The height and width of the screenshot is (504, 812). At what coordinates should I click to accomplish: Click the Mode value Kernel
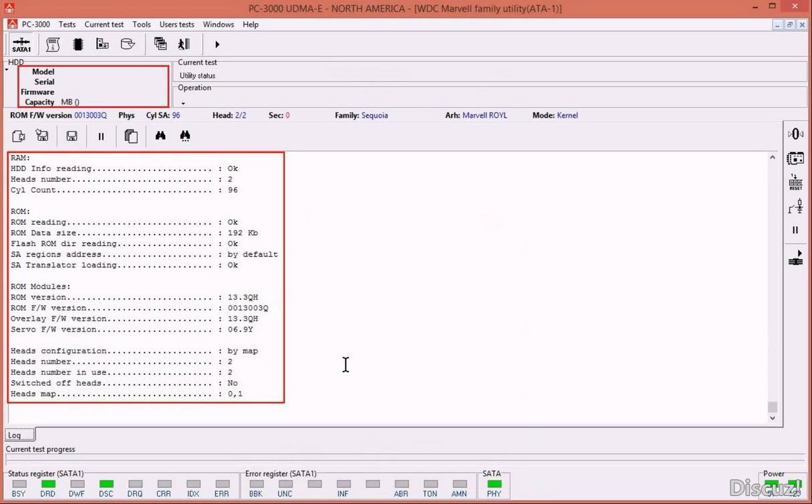tap(567, 115)
